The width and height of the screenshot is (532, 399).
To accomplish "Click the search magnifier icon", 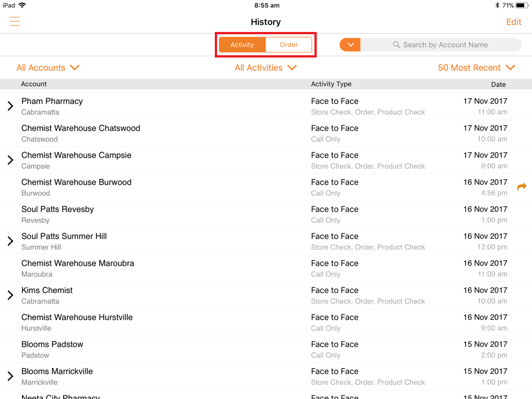I will (x=396, y=45).
